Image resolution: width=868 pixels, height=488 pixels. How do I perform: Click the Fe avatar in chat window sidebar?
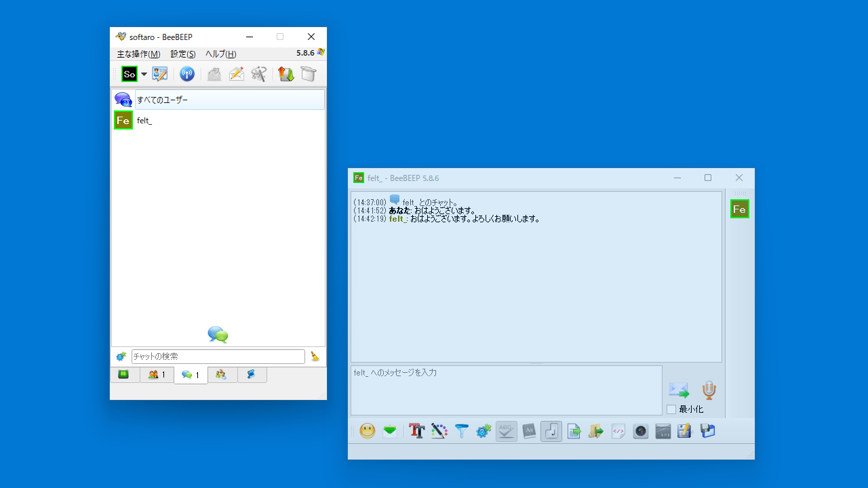[x=740, y=209]
